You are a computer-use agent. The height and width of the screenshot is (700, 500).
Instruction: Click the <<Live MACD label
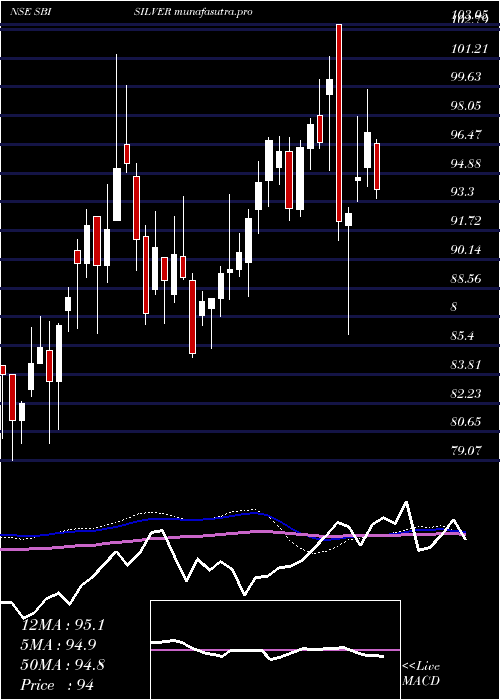pos(421,674)
